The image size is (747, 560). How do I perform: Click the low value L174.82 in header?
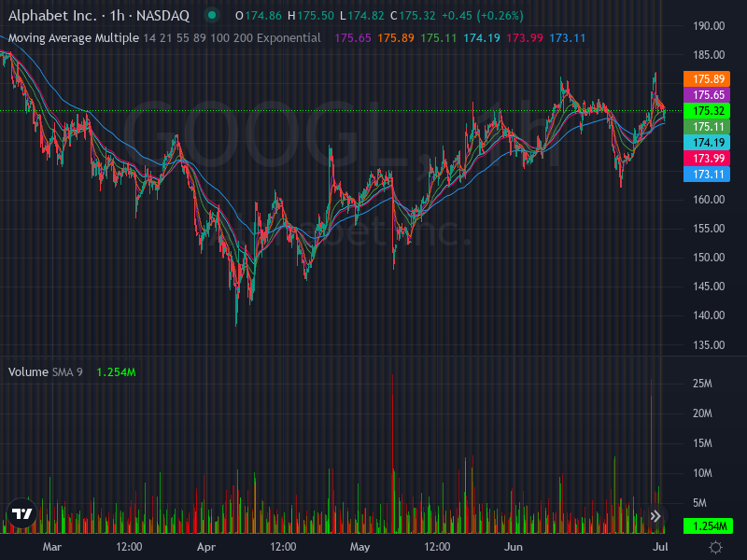pos(361,16)
